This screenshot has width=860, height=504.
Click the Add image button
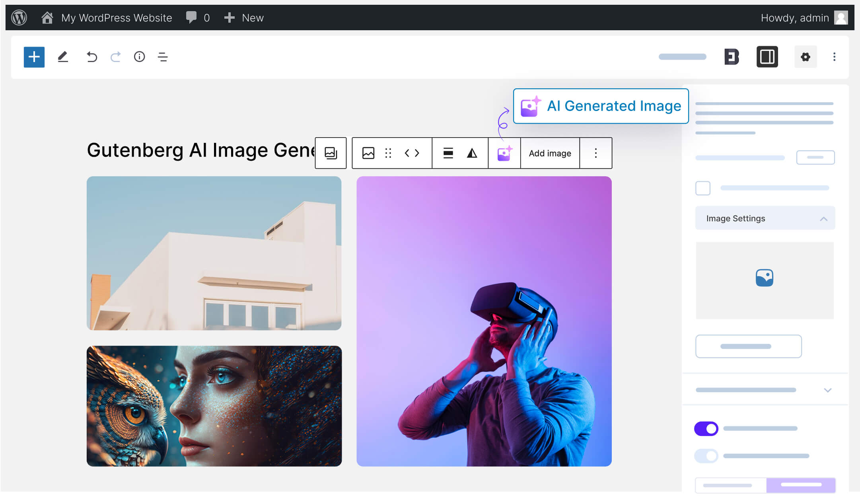[550, 153]
